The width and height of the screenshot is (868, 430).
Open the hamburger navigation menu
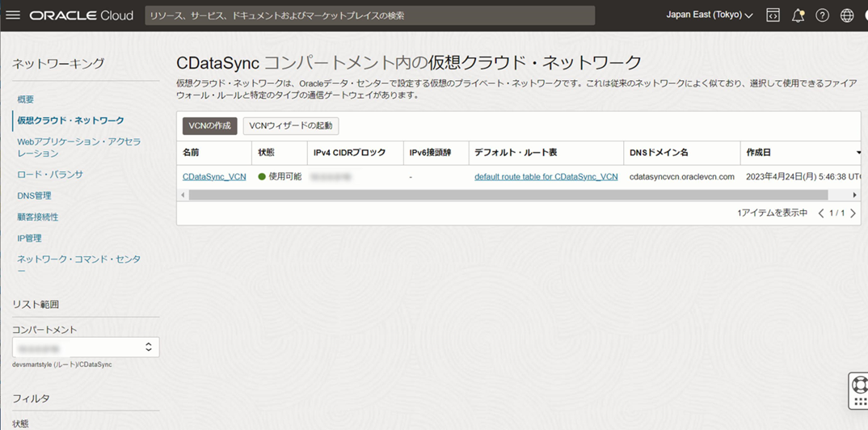click(12, 15)
